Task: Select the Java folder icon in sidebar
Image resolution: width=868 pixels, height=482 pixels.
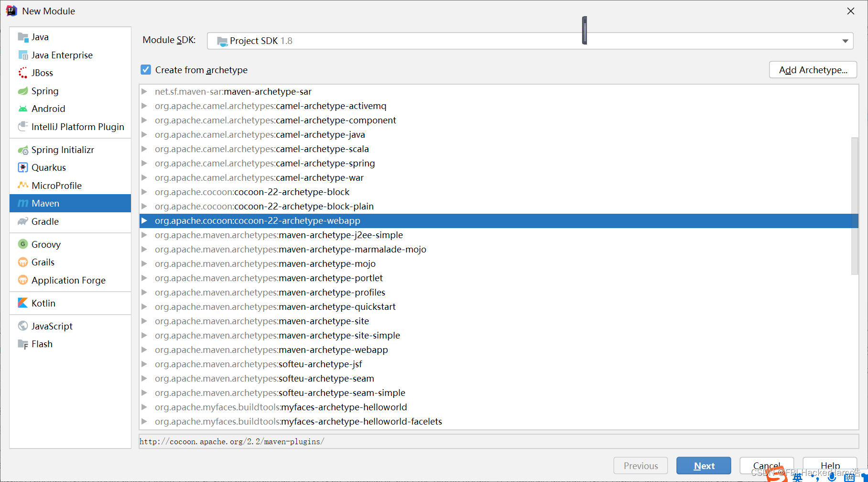Action: (x=23, y=37)
